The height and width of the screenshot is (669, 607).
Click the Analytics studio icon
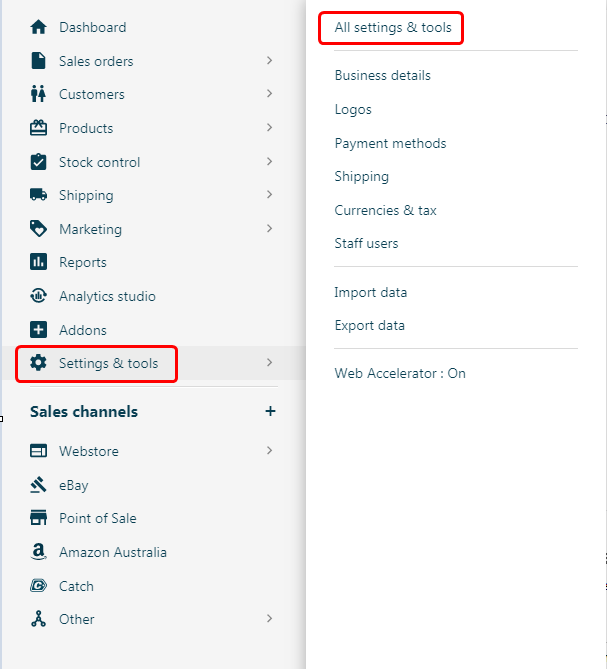[38, 296]
